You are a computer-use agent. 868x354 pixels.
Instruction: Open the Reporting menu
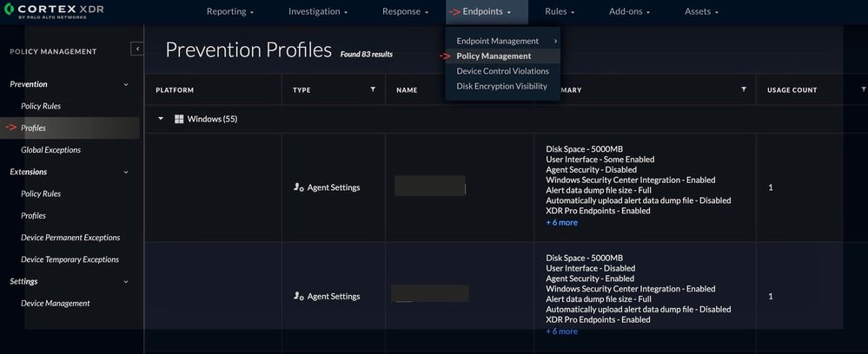[x=229, y=12]
